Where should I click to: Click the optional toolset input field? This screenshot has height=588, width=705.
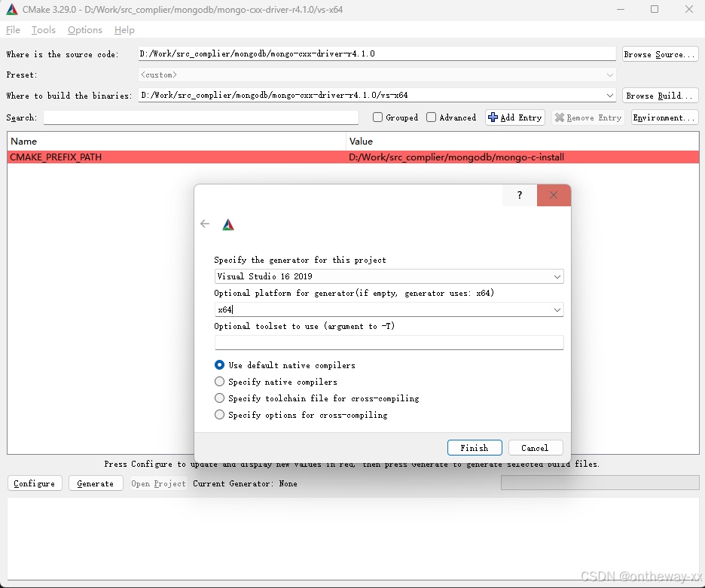tap(389, 343)
